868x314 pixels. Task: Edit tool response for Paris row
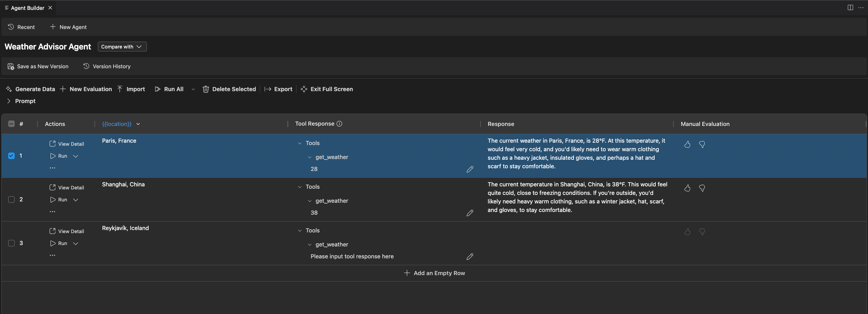pos(470,169)
